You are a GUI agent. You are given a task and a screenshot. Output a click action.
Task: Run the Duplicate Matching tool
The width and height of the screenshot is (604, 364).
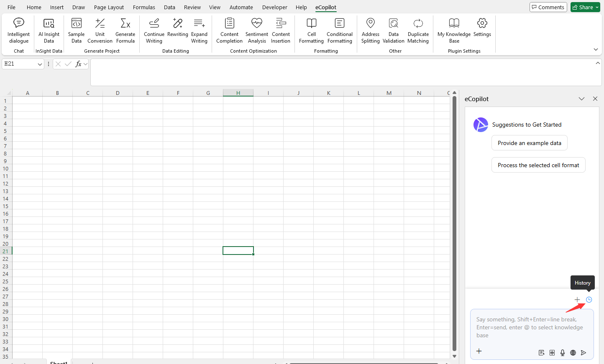[418, 31]
